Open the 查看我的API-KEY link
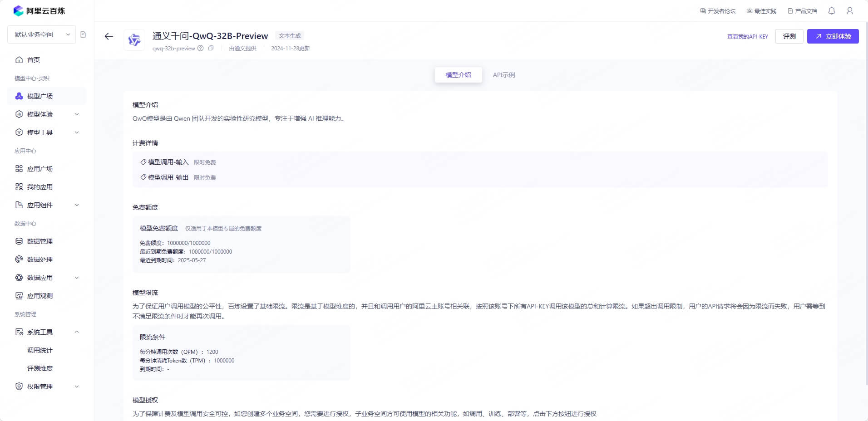The image size is (868, 421). click(x=747, y=36)
